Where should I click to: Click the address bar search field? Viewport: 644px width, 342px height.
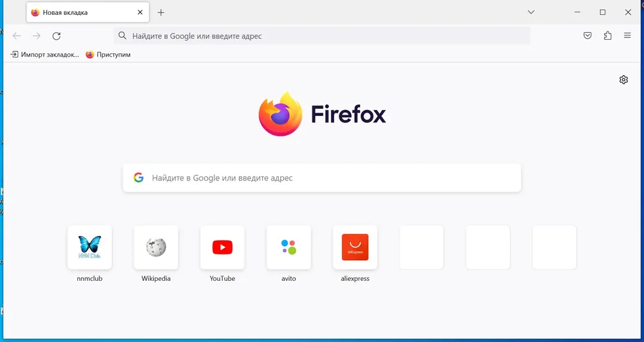(322, 35)
